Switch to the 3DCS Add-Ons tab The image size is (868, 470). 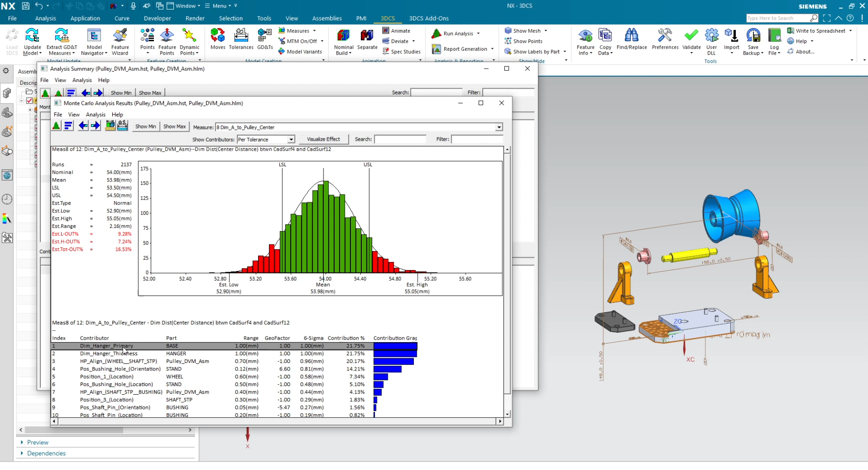pos(429,18)
